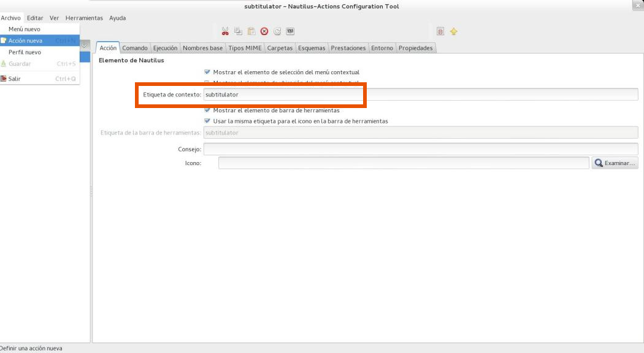
Task: Choose Perfil nuevo menu entry
Action: (40, 52)
